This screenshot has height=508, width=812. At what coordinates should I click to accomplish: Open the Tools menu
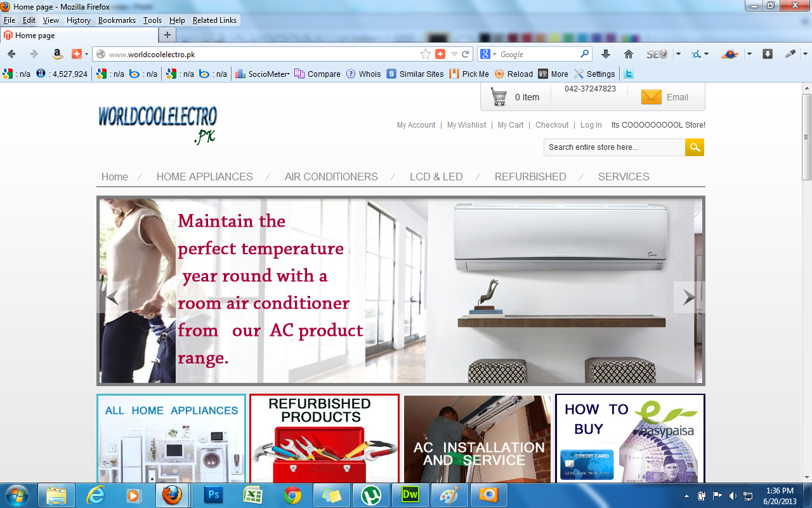152,20
